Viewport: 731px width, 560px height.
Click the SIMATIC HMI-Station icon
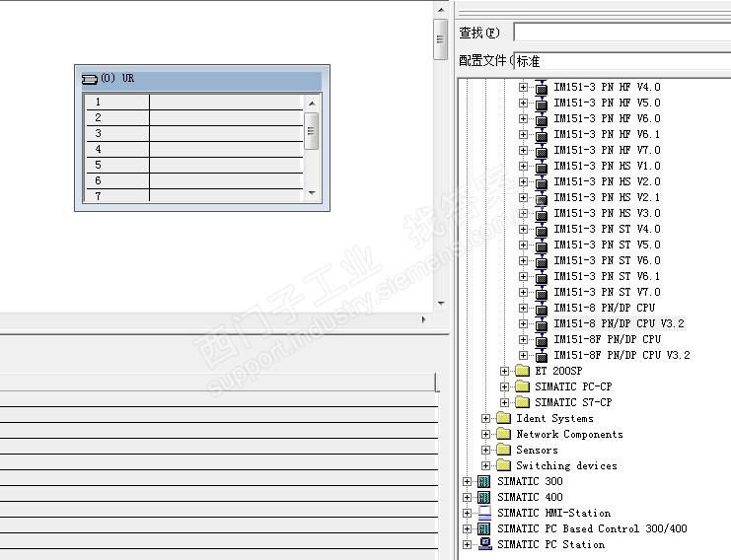point(484,513)
